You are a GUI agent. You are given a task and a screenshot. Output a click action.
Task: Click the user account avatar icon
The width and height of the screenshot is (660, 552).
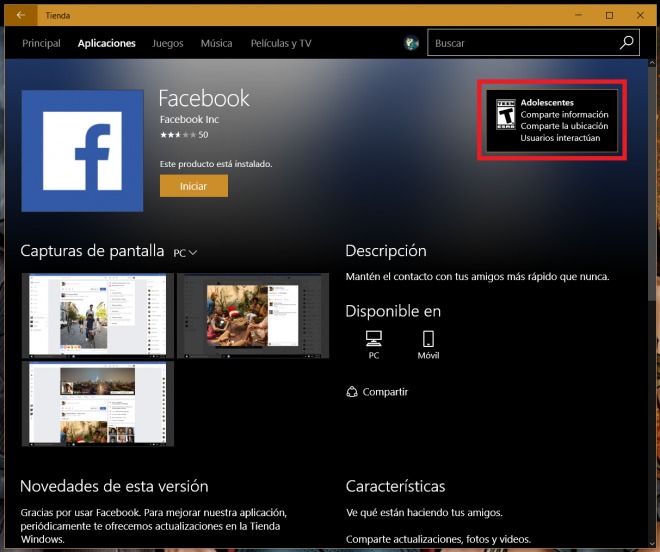tap(411, 43)
